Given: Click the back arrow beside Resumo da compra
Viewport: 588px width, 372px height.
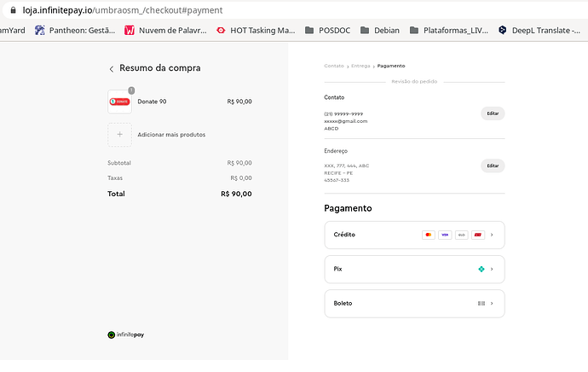Looking at the screenshot, I should 112,69.
